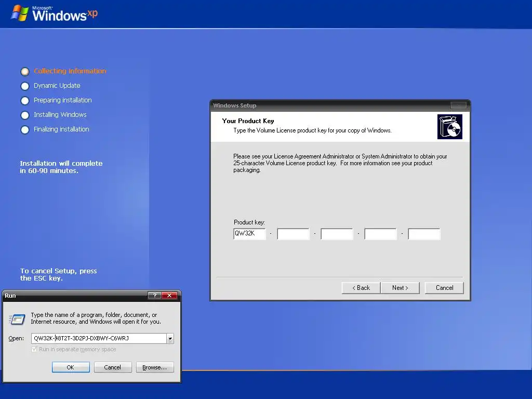Focus the third product key field
This screenshot has width=532, height=399.
(x=337, y=234)
